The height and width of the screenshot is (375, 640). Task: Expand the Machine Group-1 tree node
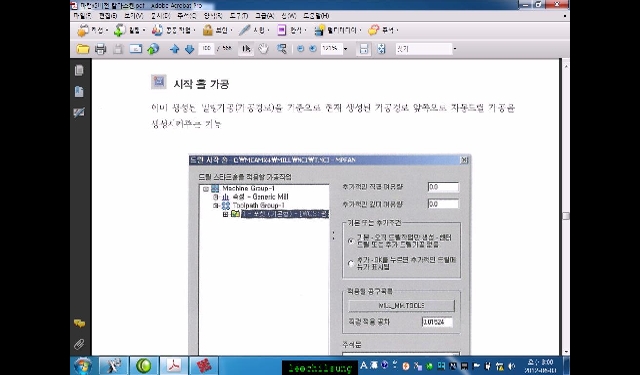point(206,189)
